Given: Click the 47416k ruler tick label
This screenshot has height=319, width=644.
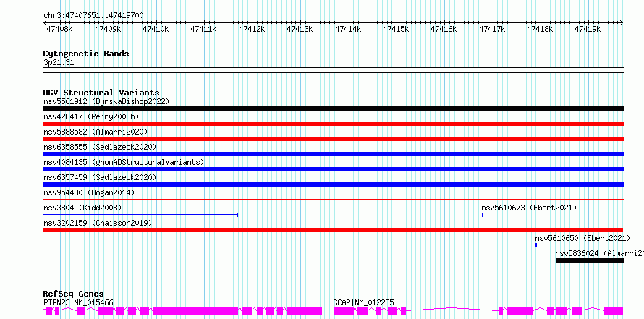Looking at the screenshot, I should [444, 29].
